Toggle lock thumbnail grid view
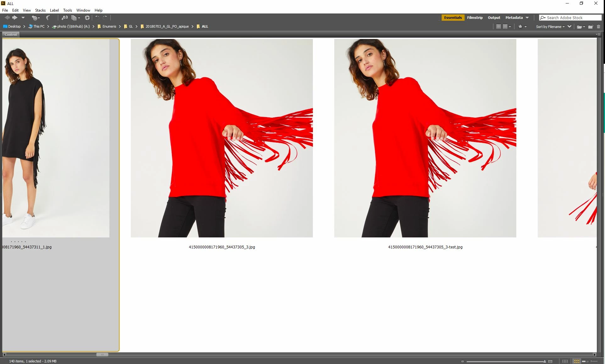 [565, 361]
